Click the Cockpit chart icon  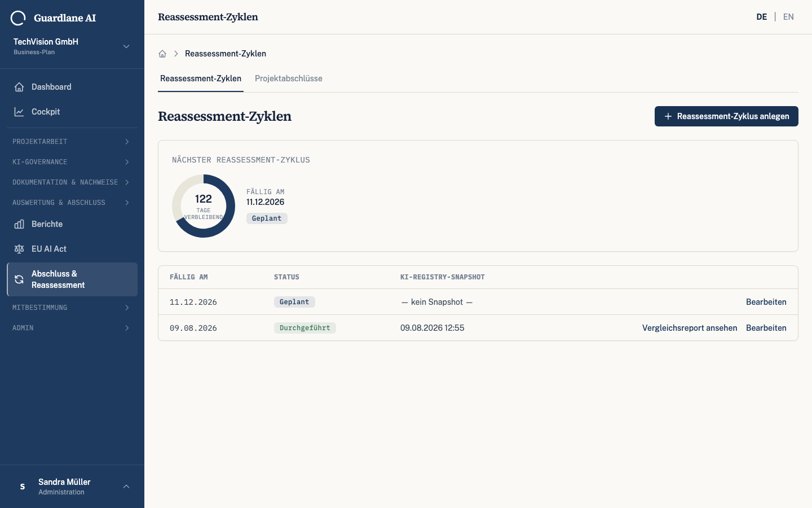coord(19,112)
